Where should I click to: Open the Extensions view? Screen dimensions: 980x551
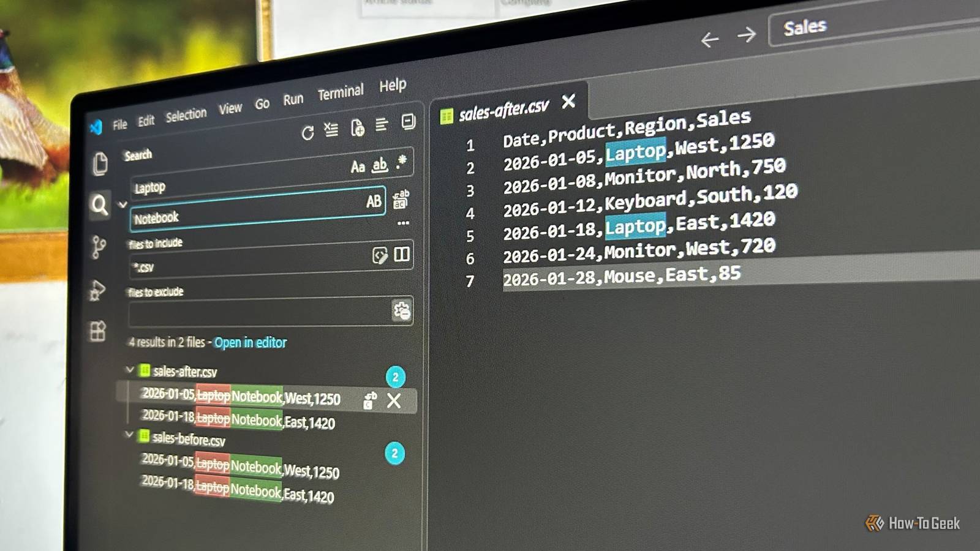(x=98, y=331)
